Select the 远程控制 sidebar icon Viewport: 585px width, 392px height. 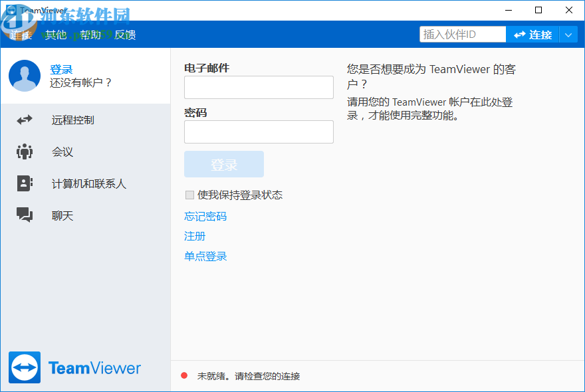[24, 120]
